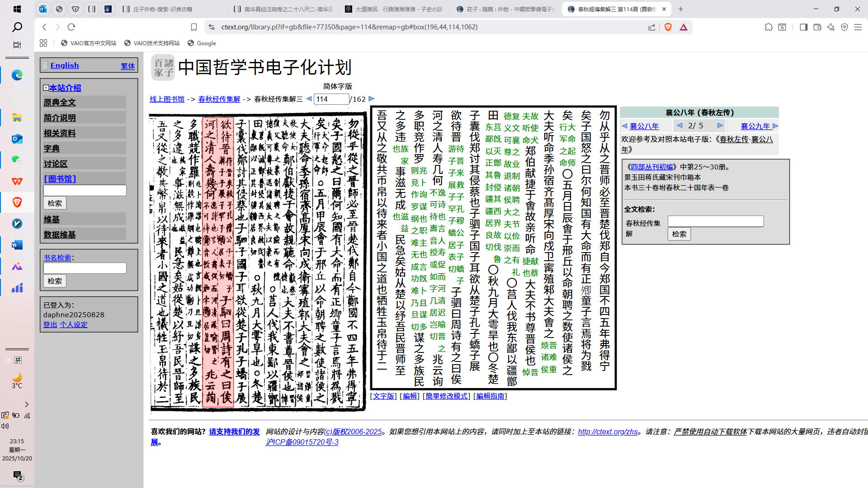Switch to the 庄子外物 search tab
The height and width of the screenshot is (488, 868).
(x=163, y=9)
